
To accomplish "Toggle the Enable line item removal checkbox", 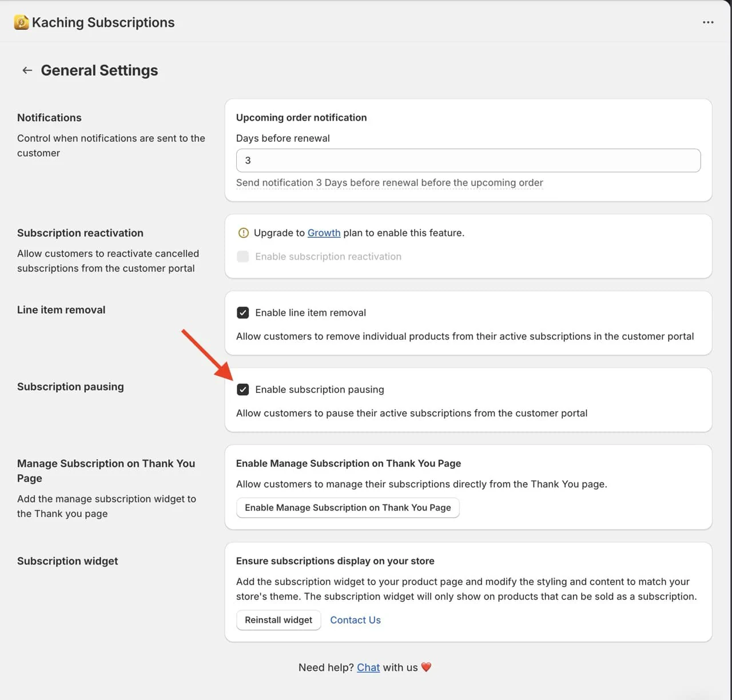I will click(243, 313).
